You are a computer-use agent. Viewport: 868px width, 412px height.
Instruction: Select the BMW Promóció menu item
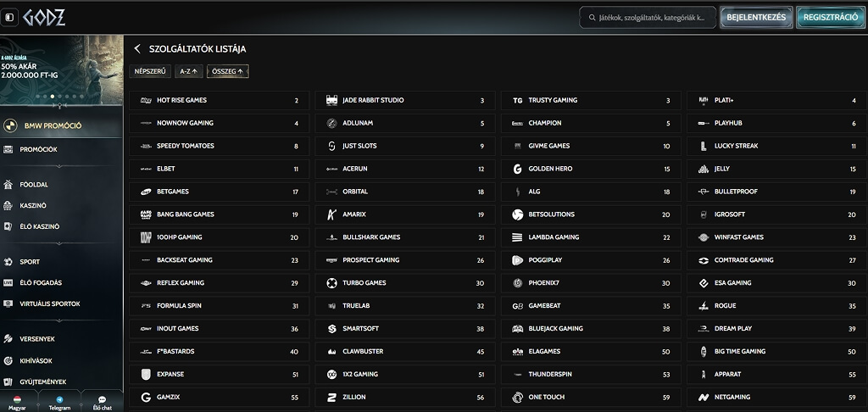click(x=61, y=125)
